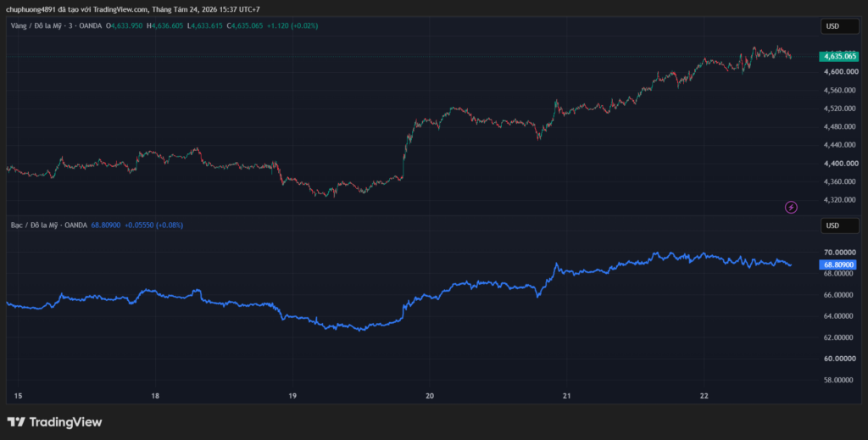The width and height of the screenshot is (868, 440).
Task: Click the blue 68.80900 price label
Action: point(838,265)
